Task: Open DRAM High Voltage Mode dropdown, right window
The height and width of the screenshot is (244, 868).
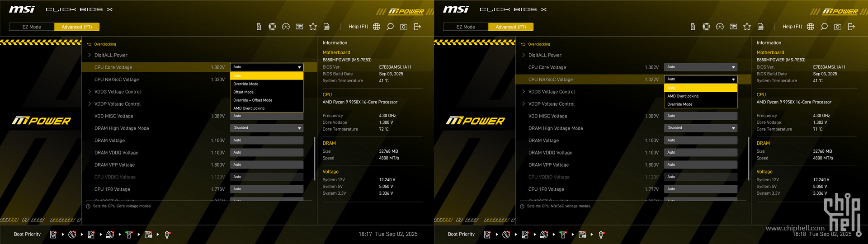Action: coord(701,128)
